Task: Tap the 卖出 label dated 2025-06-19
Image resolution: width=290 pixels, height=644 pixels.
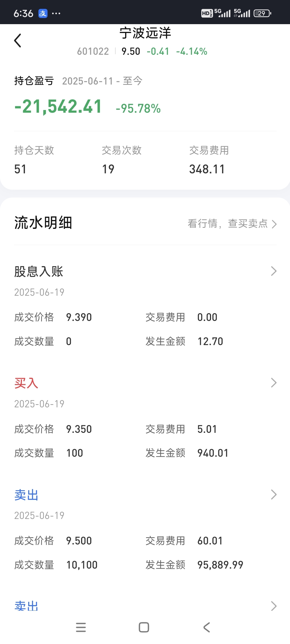Action: point(26,495)
